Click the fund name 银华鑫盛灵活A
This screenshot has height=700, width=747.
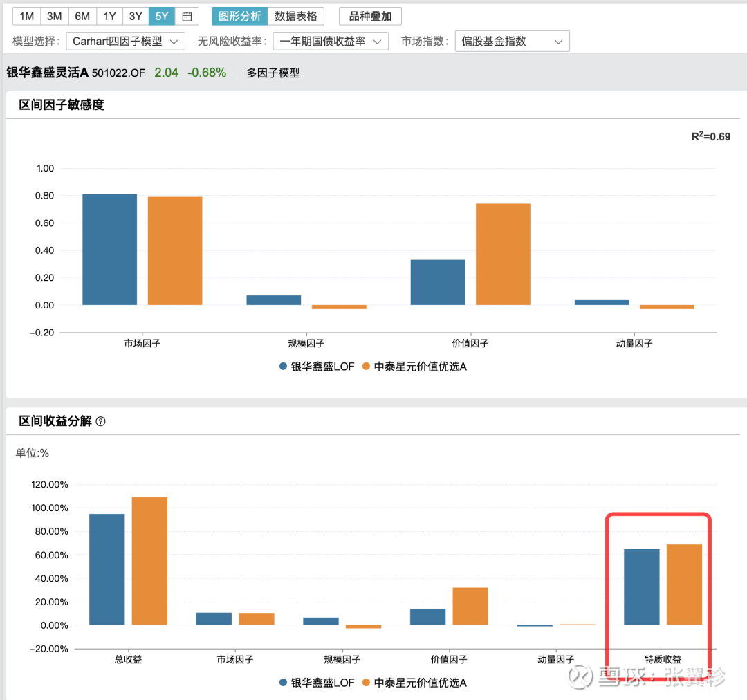48,73
